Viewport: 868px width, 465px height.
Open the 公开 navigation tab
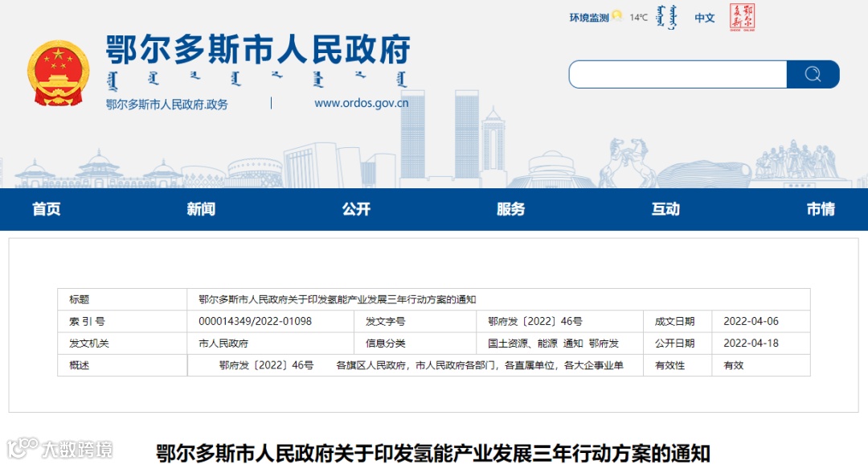click(x=356, y=209)
